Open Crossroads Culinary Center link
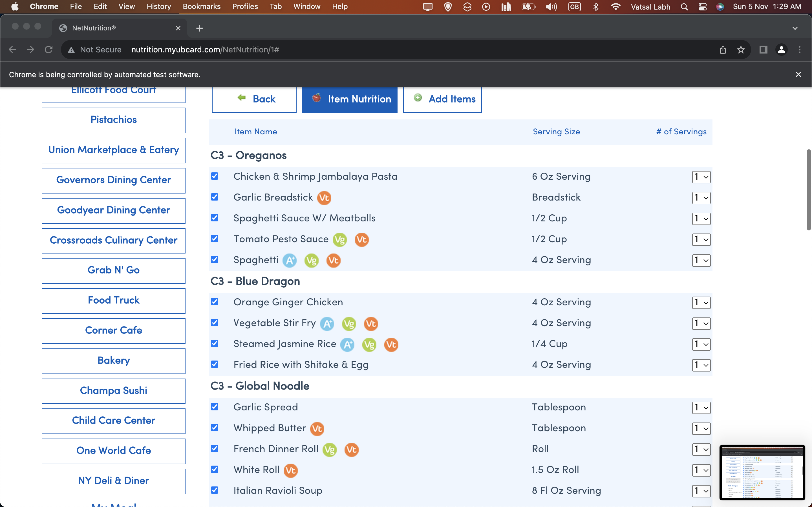This screenshot has height=507, width=812. pos(113,241)
